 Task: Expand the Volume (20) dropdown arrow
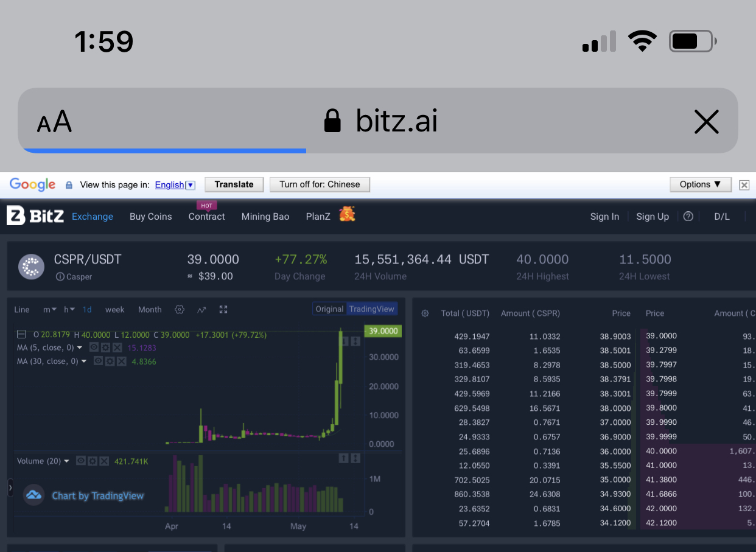(x=67, y=461)
